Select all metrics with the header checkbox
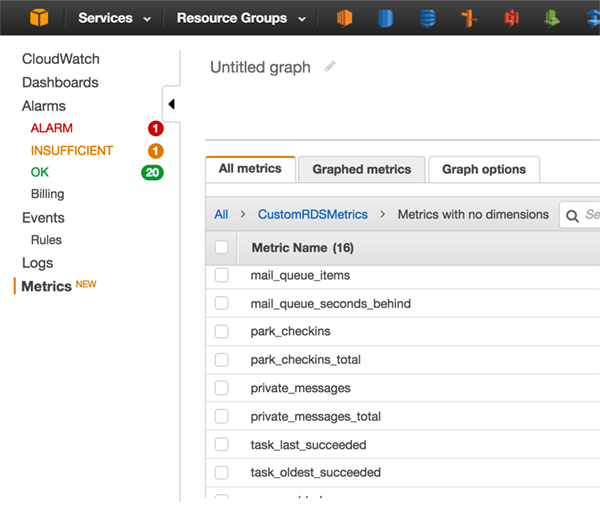This screenshot has height=506, width=600. [222, 247]
